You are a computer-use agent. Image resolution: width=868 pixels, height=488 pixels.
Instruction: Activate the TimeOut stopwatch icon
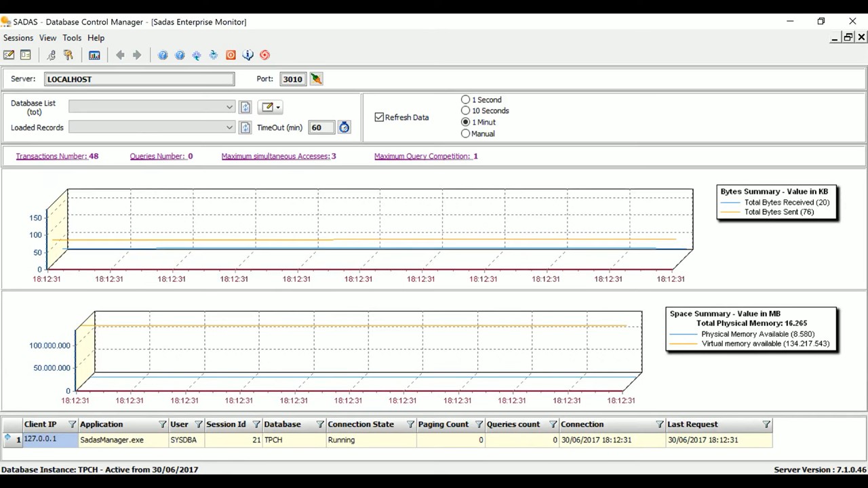pos(344,127)
